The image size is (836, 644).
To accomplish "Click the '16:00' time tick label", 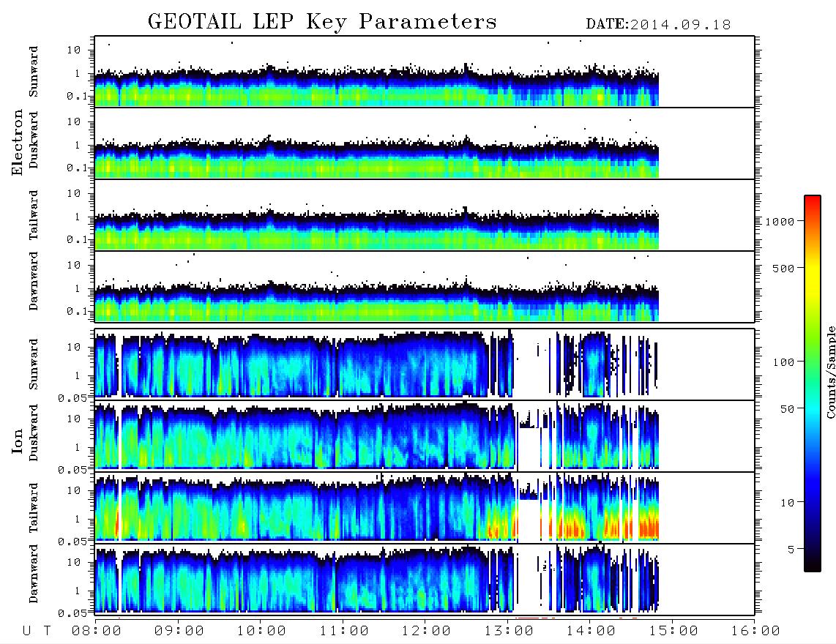I will (x=755, y=632).
